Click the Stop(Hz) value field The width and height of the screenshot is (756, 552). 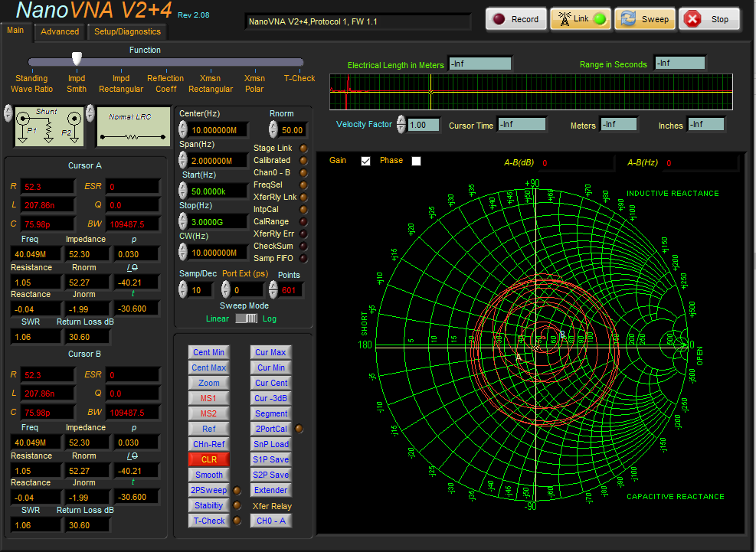click(218, 222)
